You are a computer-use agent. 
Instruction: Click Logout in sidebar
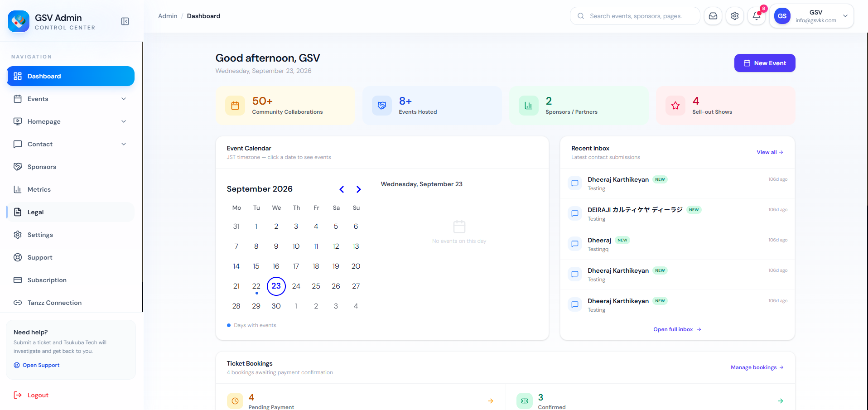coord(31,395)
